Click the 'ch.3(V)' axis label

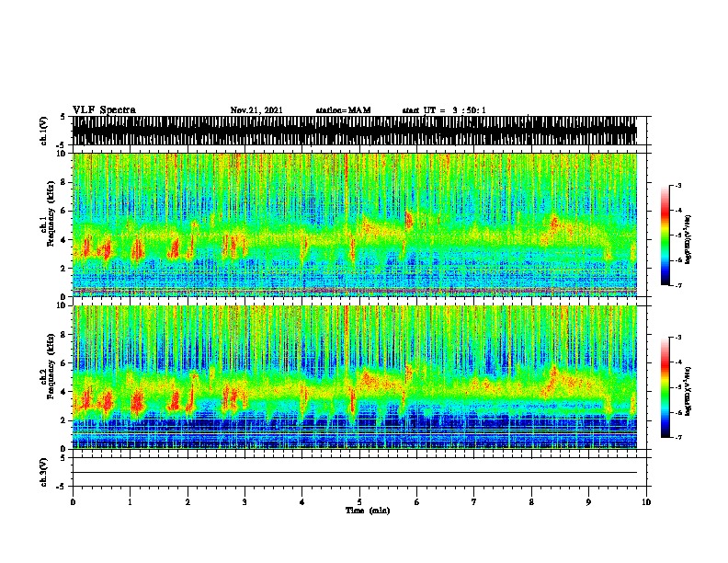pos(44,472)
